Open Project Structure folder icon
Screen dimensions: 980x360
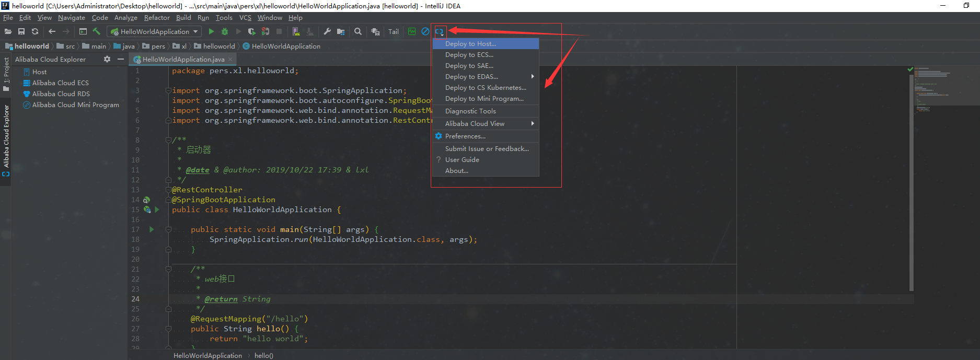click(341, 31)
